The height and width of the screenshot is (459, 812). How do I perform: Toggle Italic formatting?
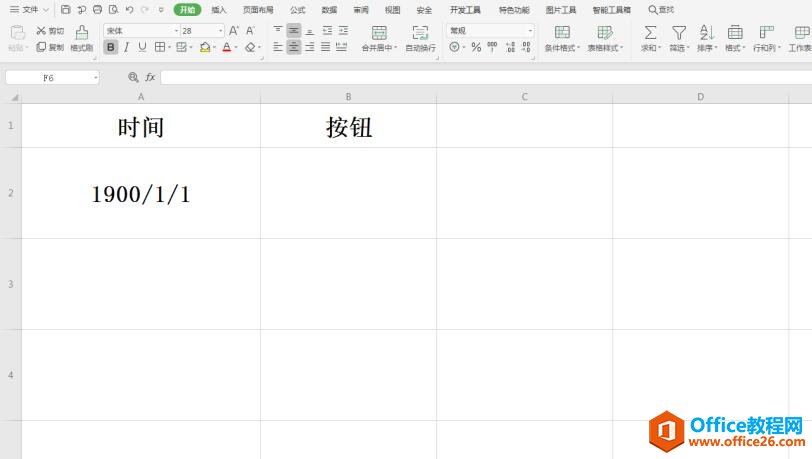[126, 47]
